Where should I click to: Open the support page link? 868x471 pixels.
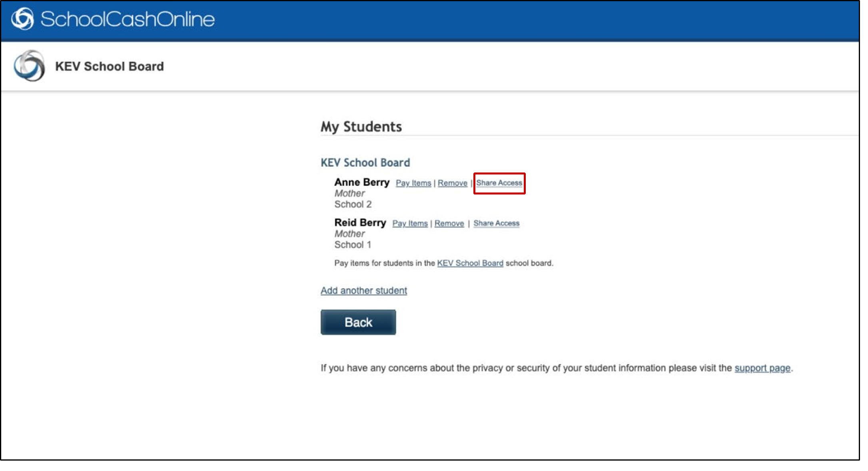tap(762, 368)
